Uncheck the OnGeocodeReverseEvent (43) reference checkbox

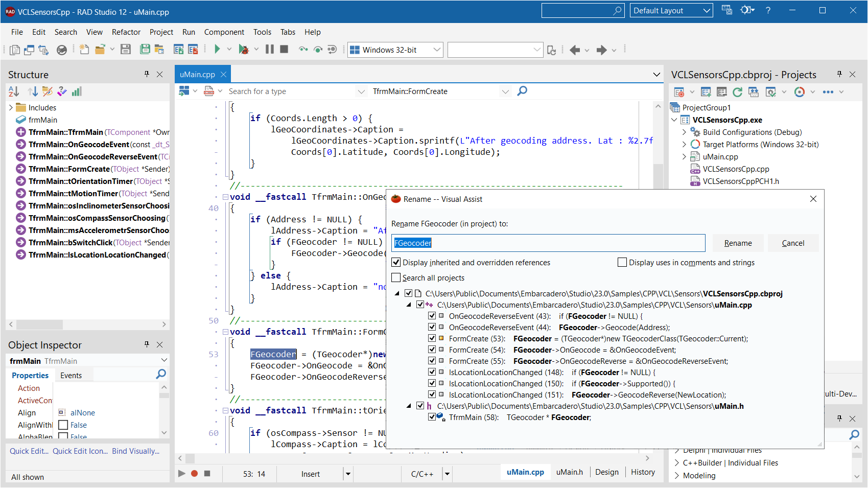[x=432, y=316]
